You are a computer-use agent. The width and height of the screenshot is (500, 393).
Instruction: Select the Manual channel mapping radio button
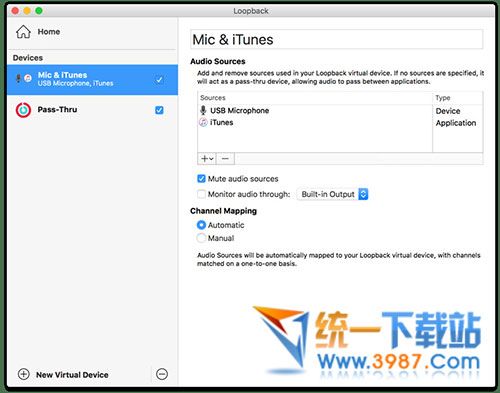pyautogui.click(x=201, y=238)
